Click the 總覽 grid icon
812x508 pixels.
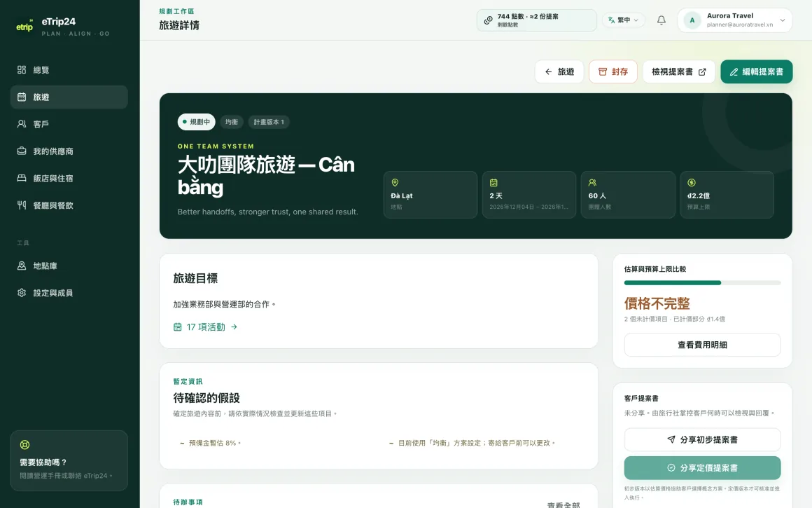tap(22, 69)
